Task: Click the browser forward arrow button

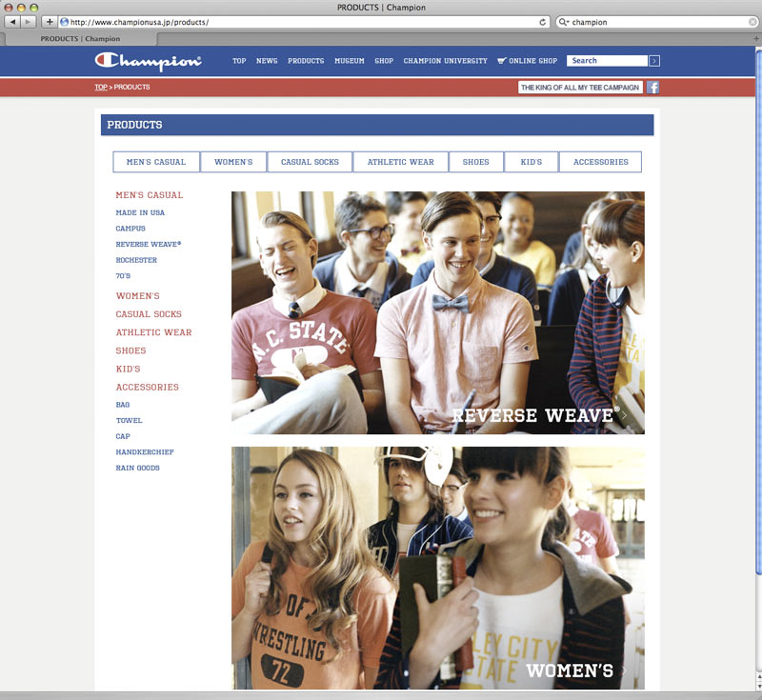Action: coord(29,22)
